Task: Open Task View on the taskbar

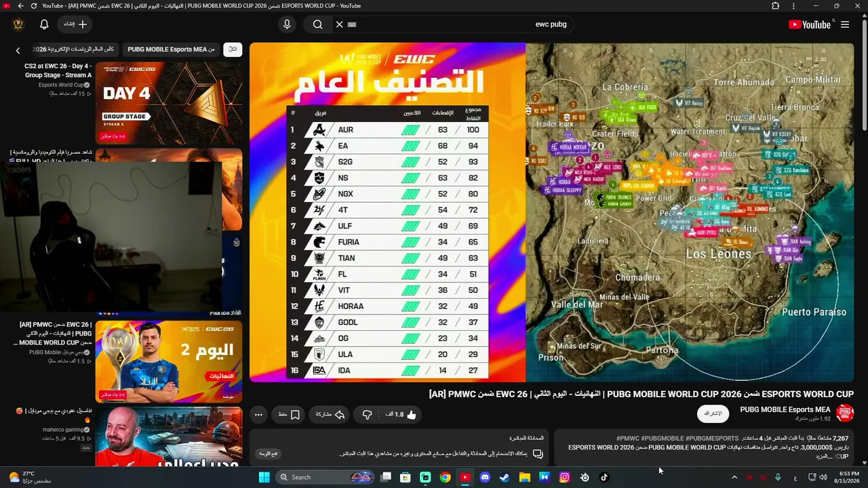Action: [386, 477]
